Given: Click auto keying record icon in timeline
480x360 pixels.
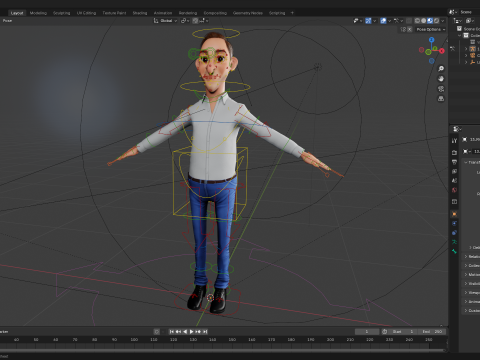Looking at the screenshot, I should point(157,332).
